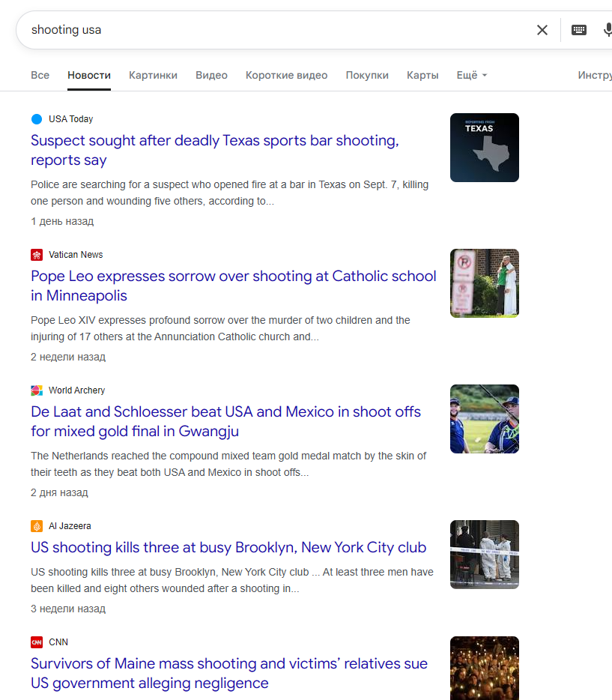Click the '2 дня назад' timestamp
Viewport: 612px width, 700px height.
click(59, 493)
